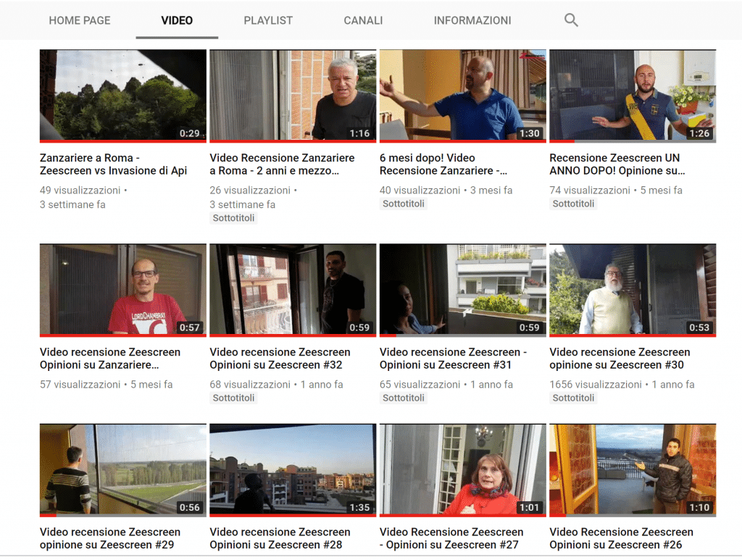This screenshot has height=560, width=742.
Task: Click '26 visualizzazioni' text
Action: pyautogui.click(x=250, y=190)
